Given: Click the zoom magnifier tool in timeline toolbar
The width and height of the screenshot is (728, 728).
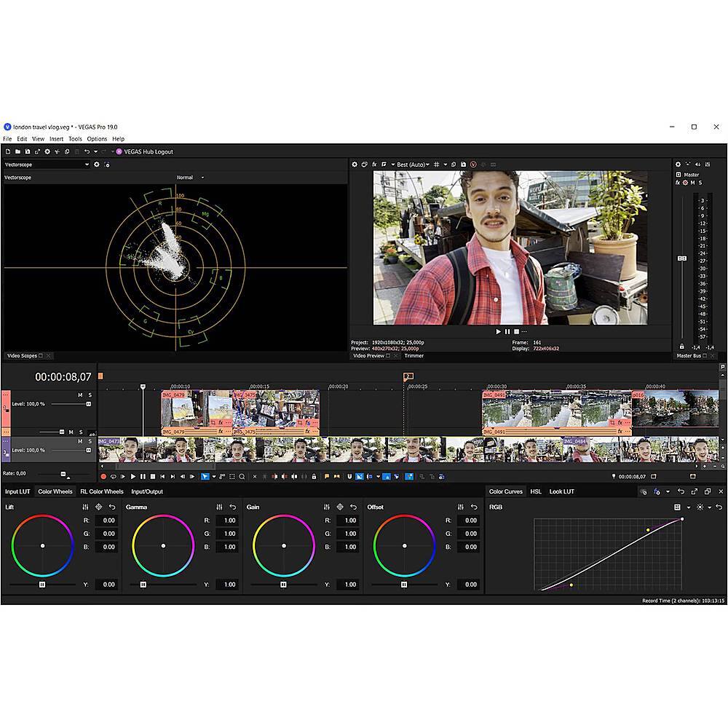Looking at the screenshot, I should pos(242,477).
